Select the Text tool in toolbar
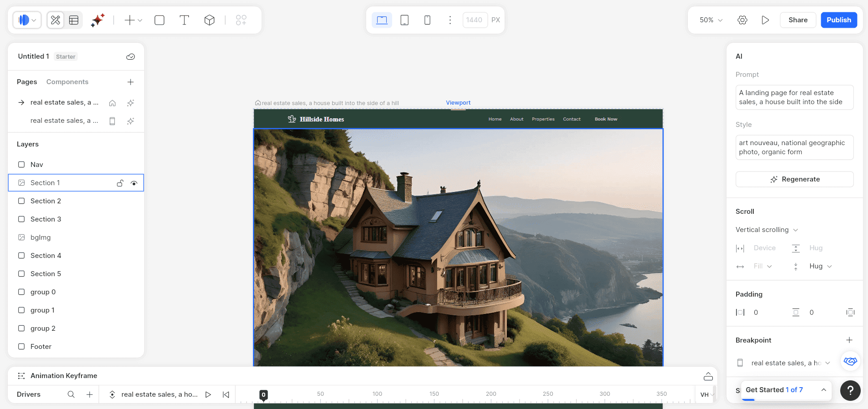The height and width of the screenshot is (409, 868). tap(184, 20)
